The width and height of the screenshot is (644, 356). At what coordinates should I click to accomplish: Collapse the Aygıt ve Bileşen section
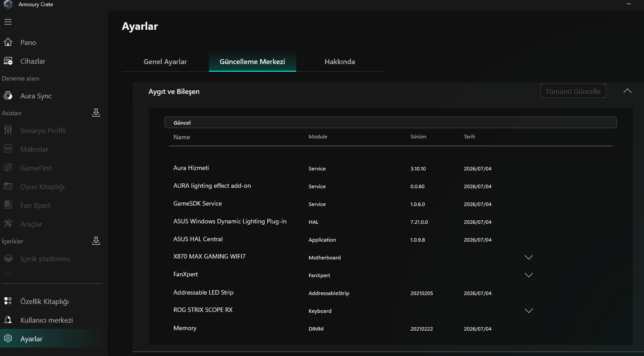[x=628, y=91]
